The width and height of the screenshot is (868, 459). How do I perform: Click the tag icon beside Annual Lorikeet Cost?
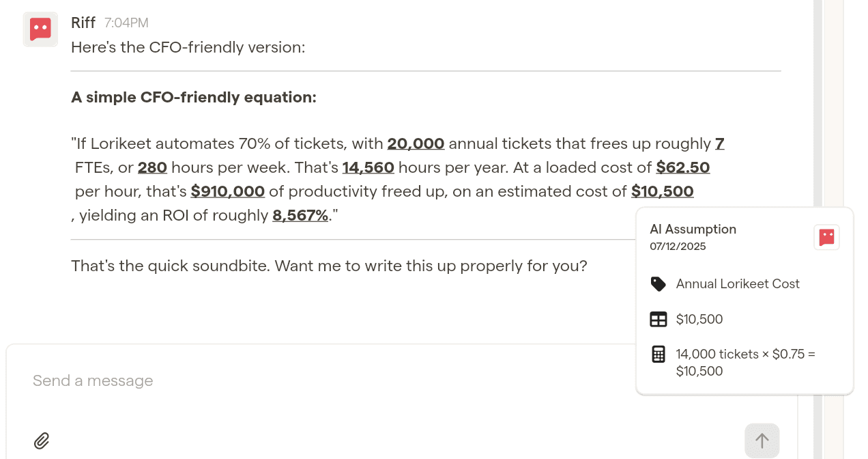[659, 284]
